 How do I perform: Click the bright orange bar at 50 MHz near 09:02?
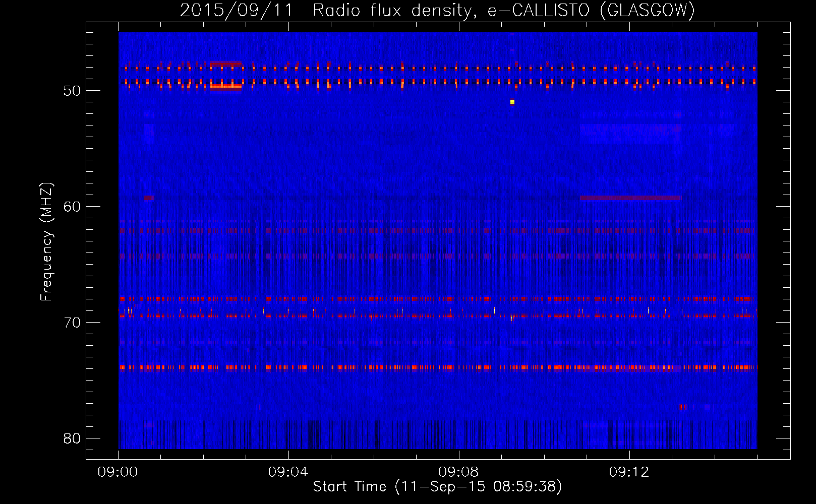[x=226, y=87]
